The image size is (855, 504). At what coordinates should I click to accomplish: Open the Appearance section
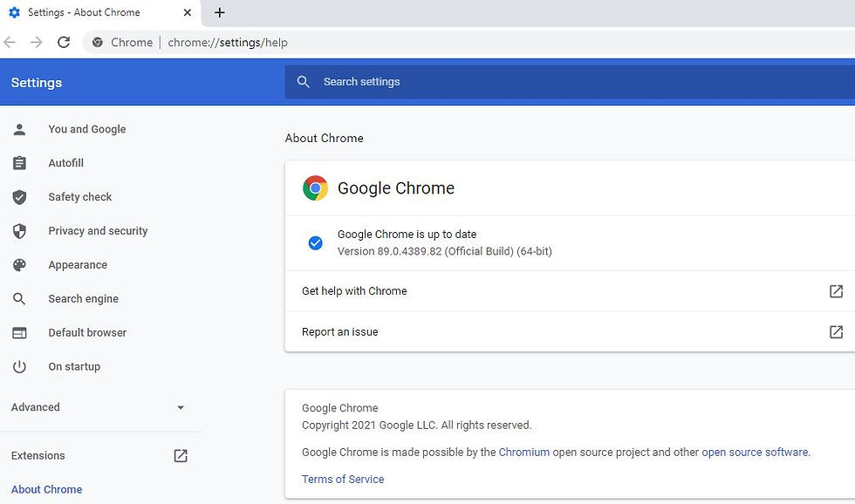pos(78,265)
